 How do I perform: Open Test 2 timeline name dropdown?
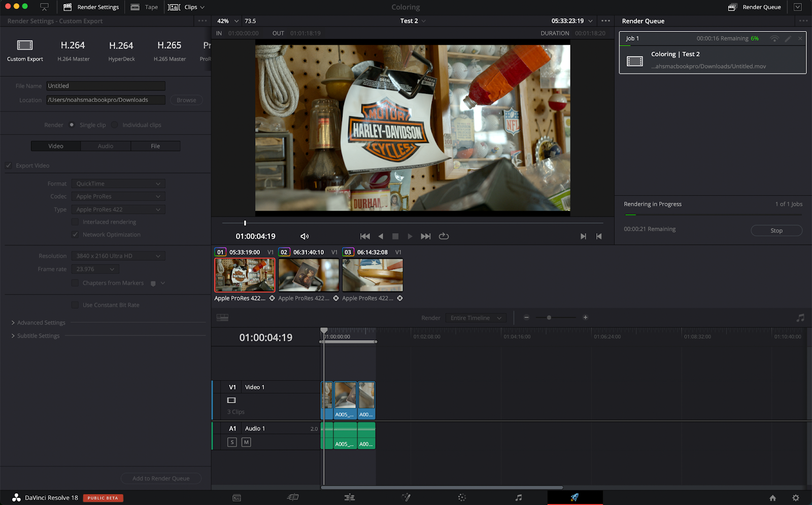coord(413,21)
